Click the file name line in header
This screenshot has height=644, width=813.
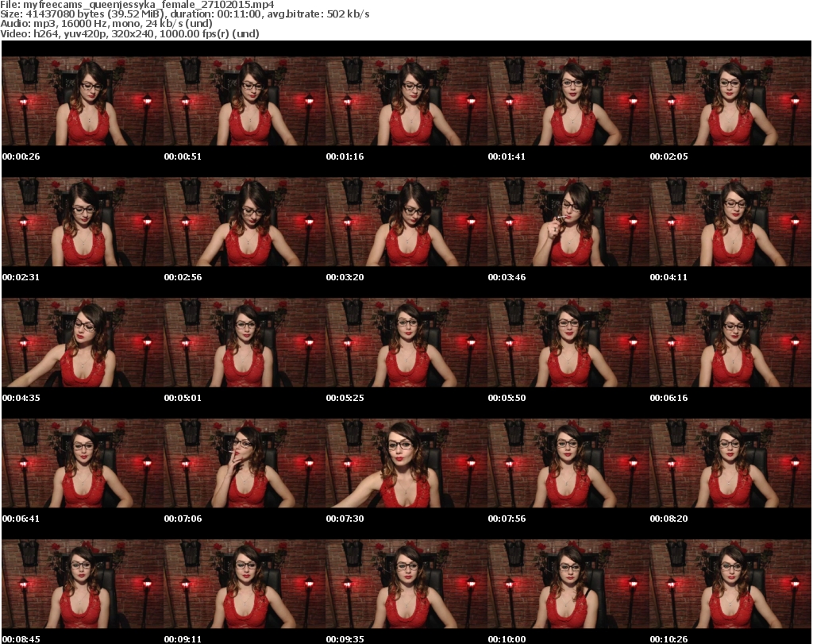click(x=137, y=5)
